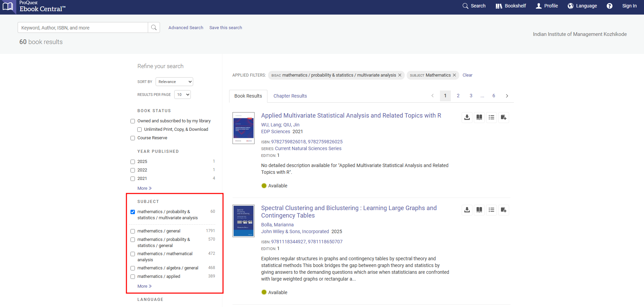Click the magnifier icon beside keyword field
Screen dimensions: 644x307
[154, 27]
